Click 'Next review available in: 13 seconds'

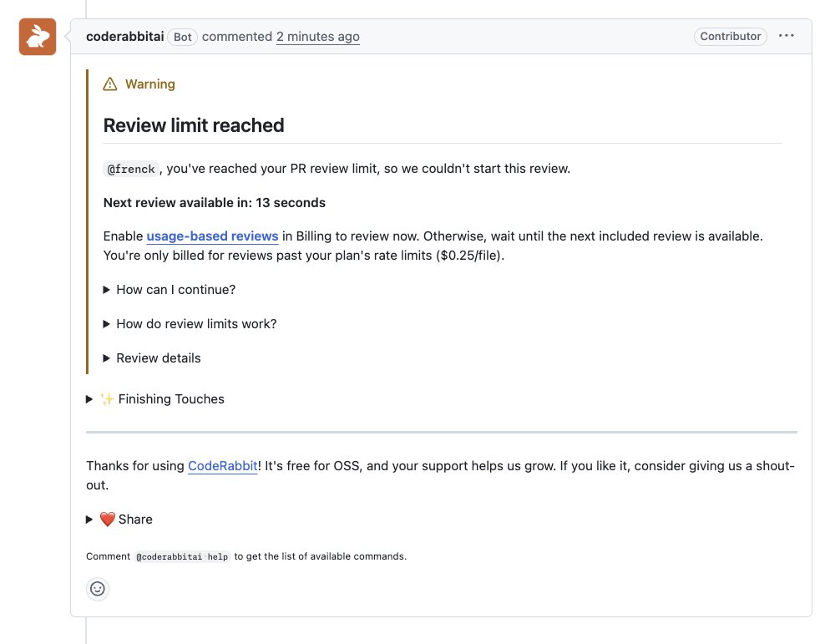click(x=215, y=203)
